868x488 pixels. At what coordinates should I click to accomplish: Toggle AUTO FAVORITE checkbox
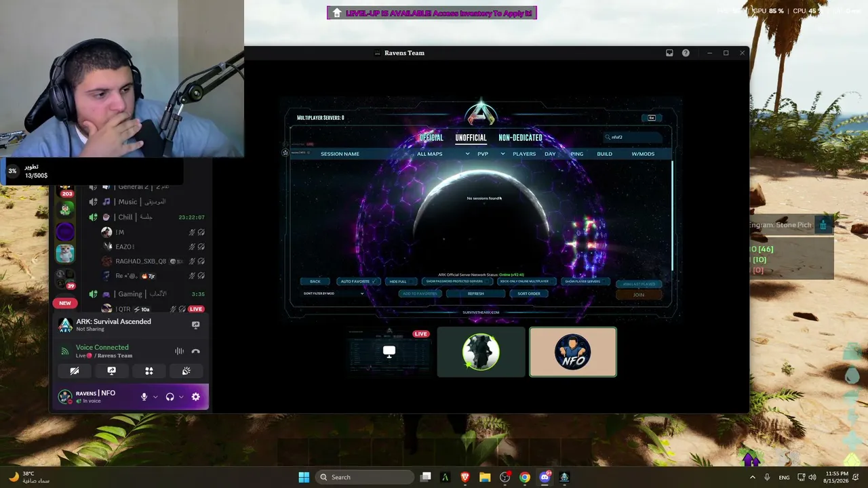pos(358,281)
